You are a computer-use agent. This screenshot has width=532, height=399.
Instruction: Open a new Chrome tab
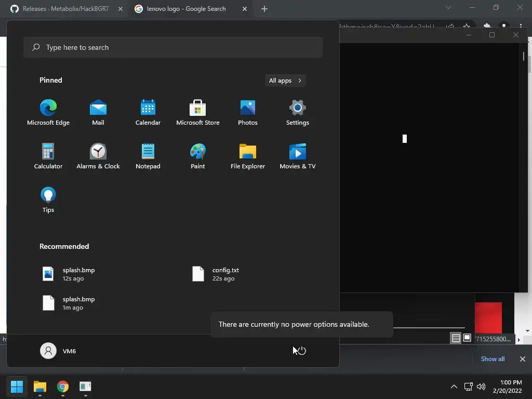click(264, 9)
